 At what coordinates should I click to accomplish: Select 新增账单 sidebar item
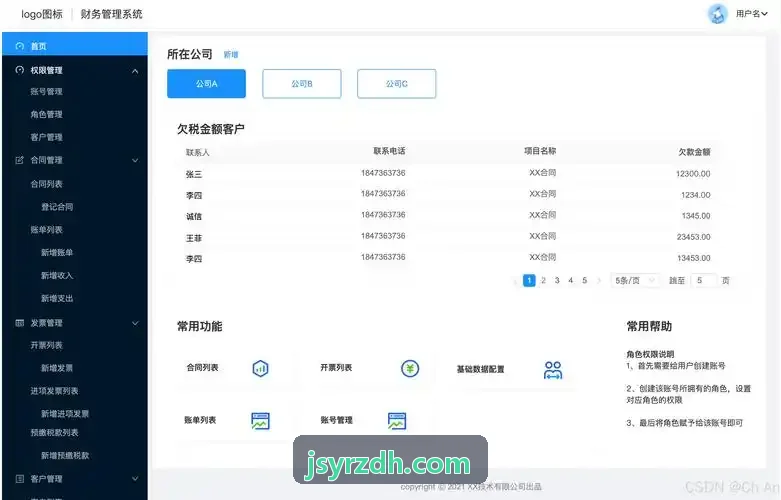tap(57, 252)
